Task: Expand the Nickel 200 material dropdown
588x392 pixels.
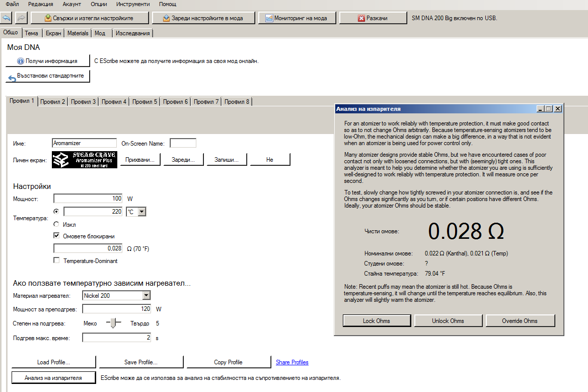Action: pos(146,296)
